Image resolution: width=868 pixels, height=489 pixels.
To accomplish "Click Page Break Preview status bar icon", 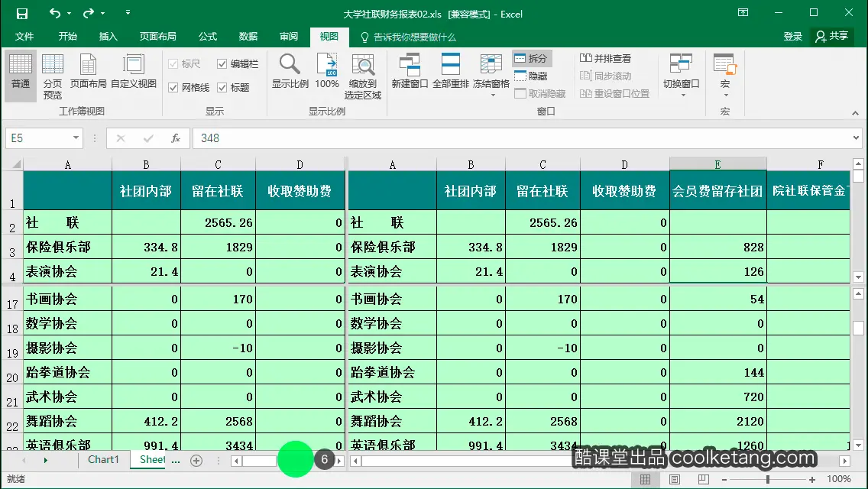I will pyautogui.click(x=703, y=480).
